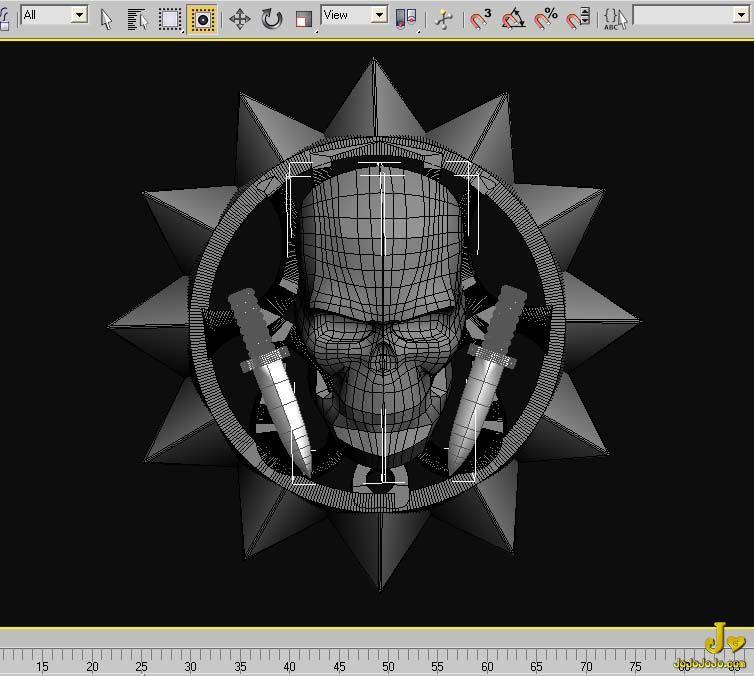Choose the Rectangular Selection Region tool
The image size is (754, 676).
[x=170, y=20]
